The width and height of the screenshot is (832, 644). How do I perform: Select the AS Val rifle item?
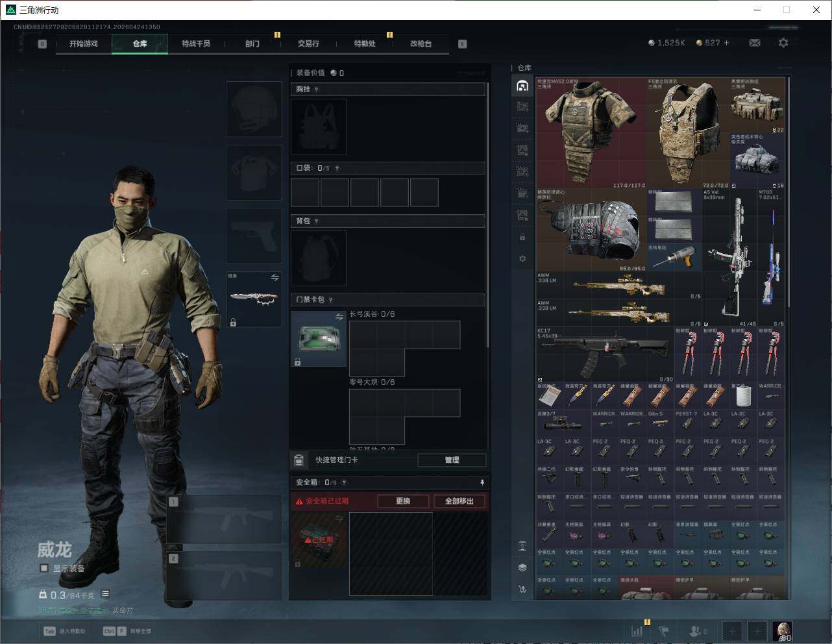point(729,258)
